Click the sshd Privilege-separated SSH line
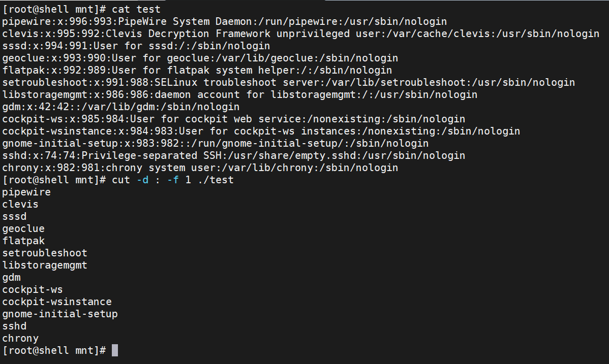The width and height of the screenshot is (609, 364). [233, 156]
